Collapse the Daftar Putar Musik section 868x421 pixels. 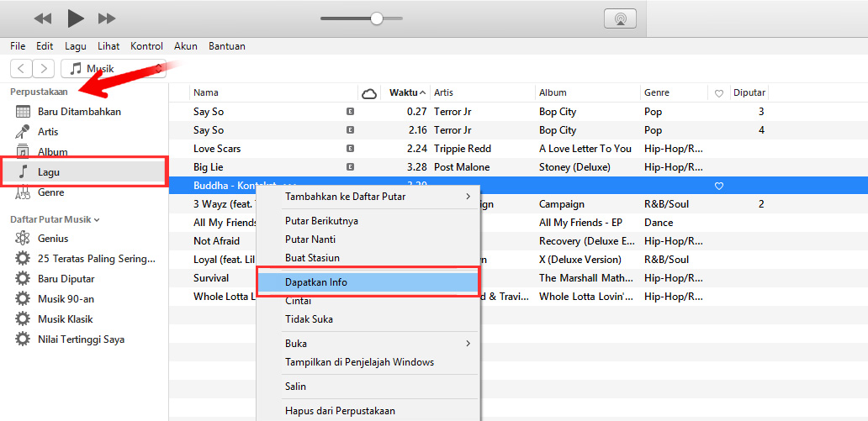97,219
